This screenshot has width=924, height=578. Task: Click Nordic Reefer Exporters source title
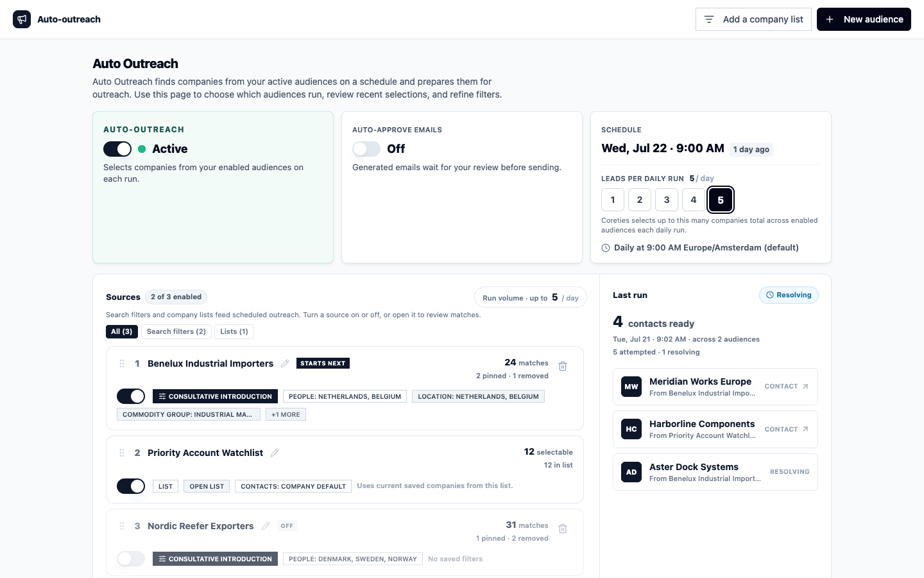[201, 526]
